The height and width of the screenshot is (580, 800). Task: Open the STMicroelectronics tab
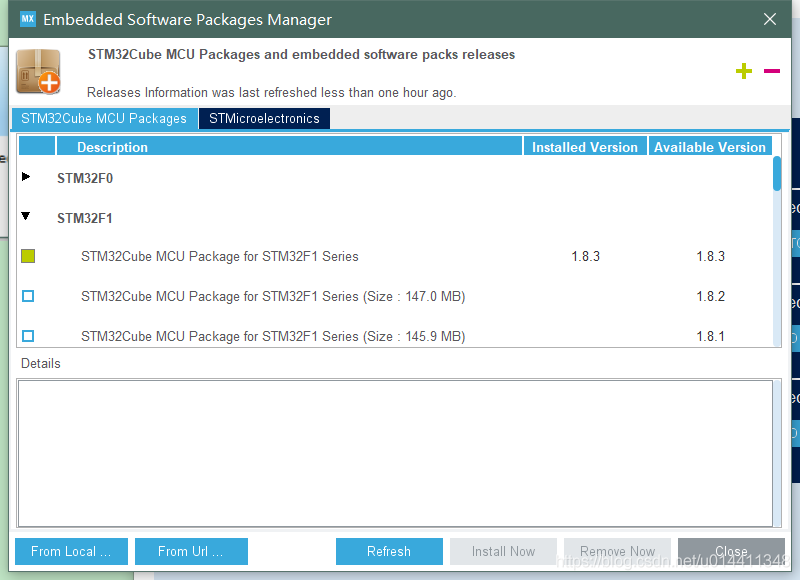point(264,118)
